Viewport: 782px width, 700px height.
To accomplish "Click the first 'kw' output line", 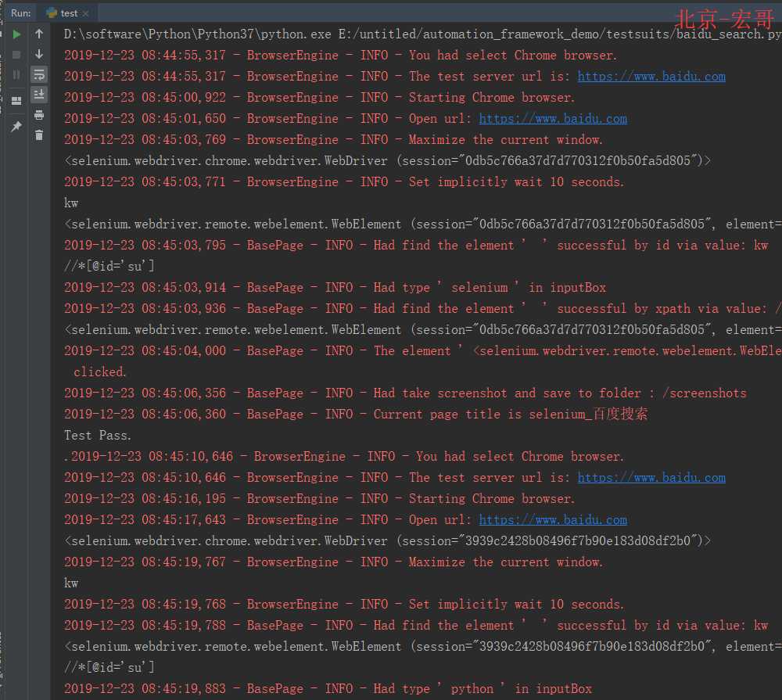I will click(x=71, y=203).
